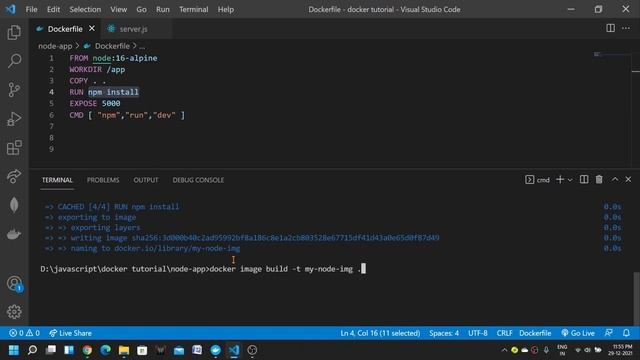
Task: Click the EXPOSE 5000 code line
Action: 95,104
